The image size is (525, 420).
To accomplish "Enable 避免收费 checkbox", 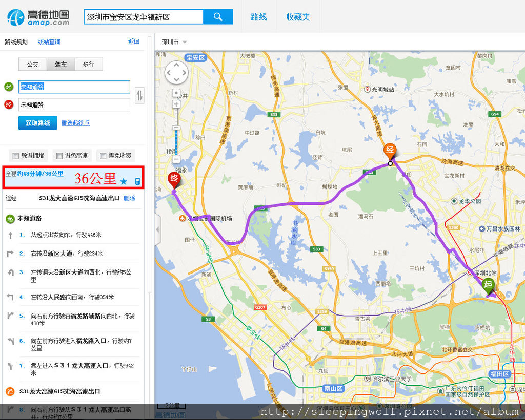I will [103, 156].
